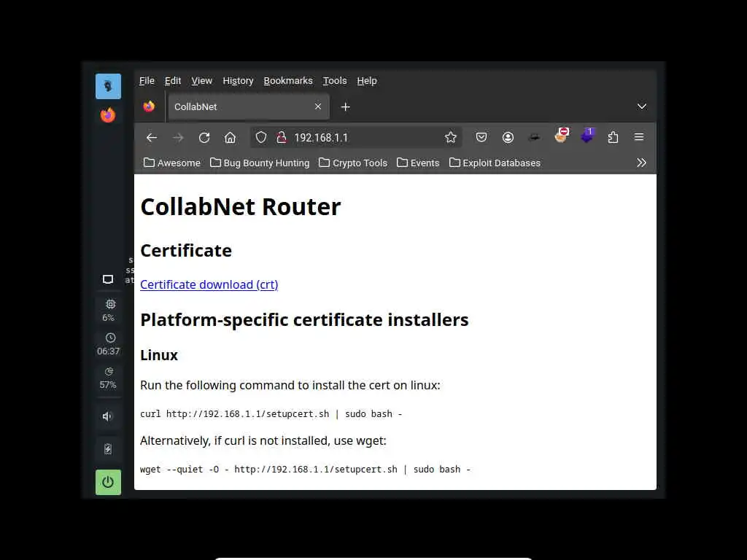Show more bookmarks via double chevron

tap(642, 163)
